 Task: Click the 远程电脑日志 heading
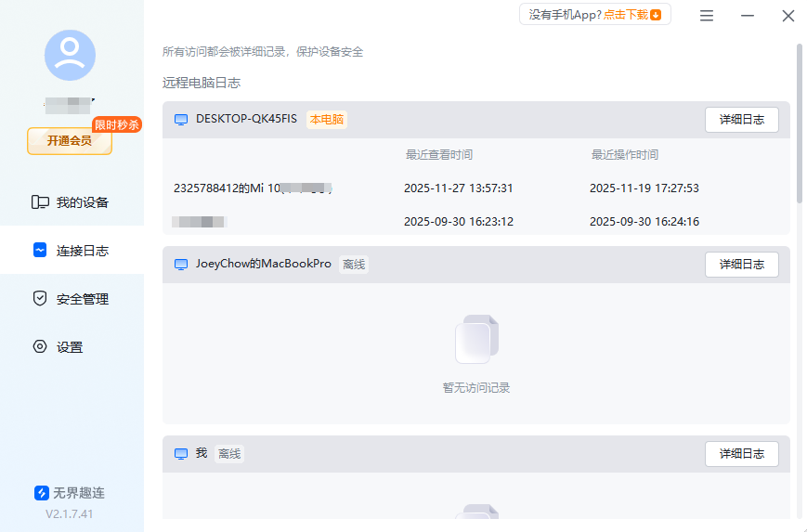(202, 83)
